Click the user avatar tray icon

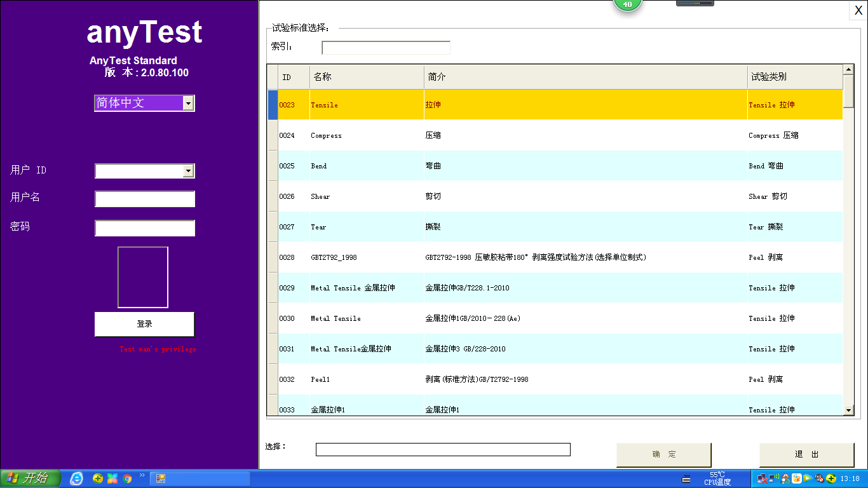click(785, 478)
